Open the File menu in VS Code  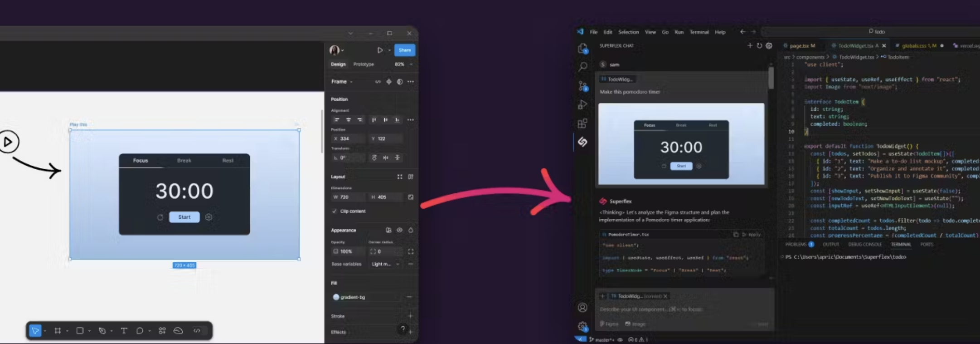pos(594,32)
